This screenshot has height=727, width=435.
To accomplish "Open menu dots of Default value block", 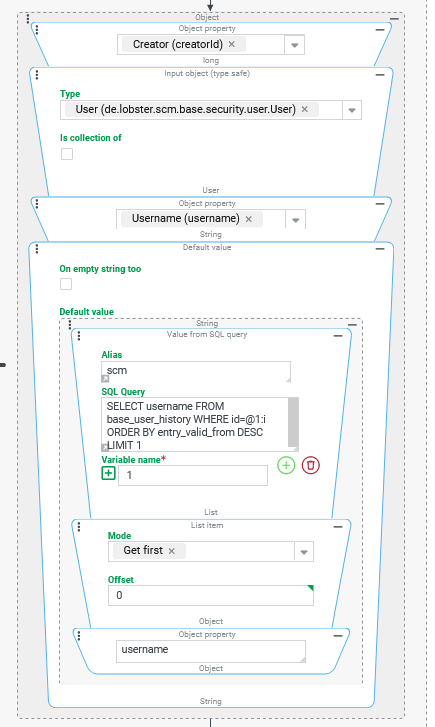I will [x=37, y=249].
